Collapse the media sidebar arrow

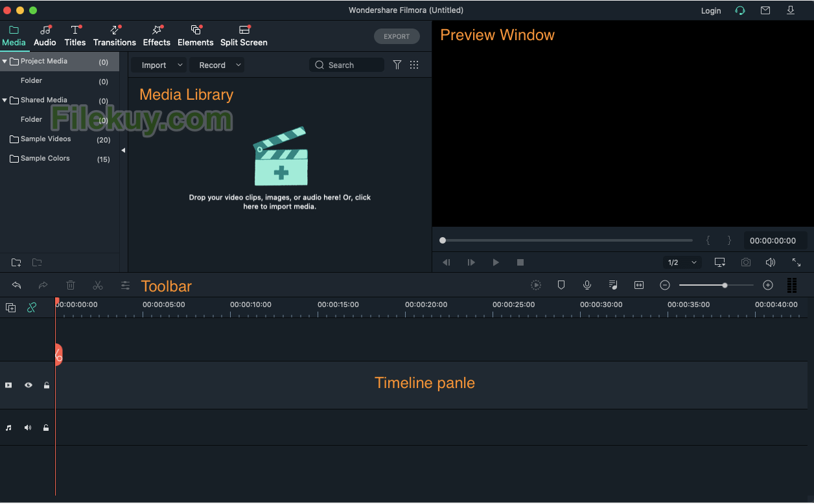(123, 150)
